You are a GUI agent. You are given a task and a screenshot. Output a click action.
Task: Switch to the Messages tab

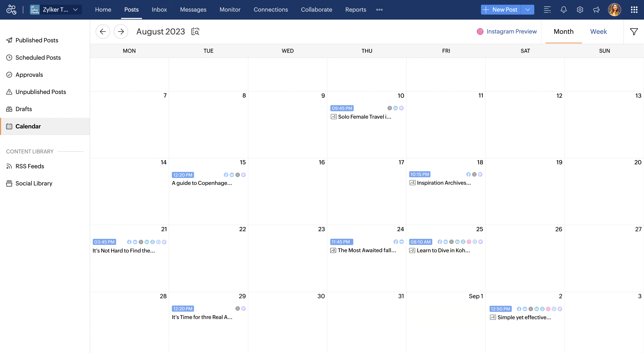[193, 10]
